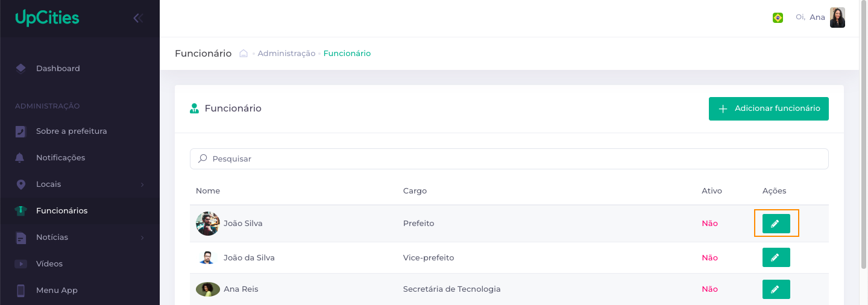Click the person icon beside the Funcionário heading

(194, 108)
